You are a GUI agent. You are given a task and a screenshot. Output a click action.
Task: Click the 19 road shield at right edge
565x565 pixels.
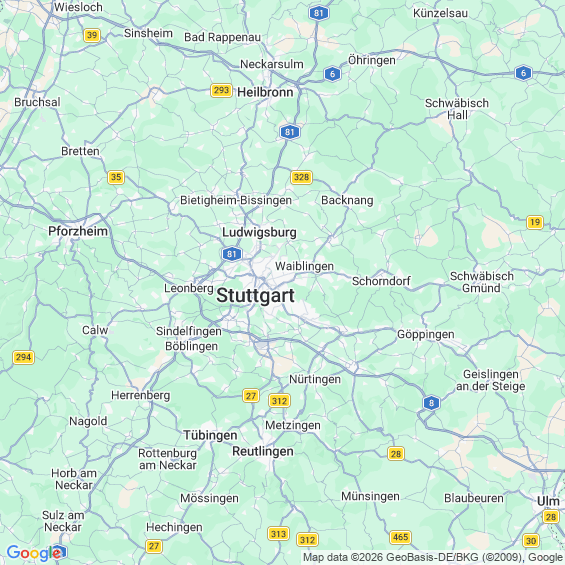coord(535,222)
